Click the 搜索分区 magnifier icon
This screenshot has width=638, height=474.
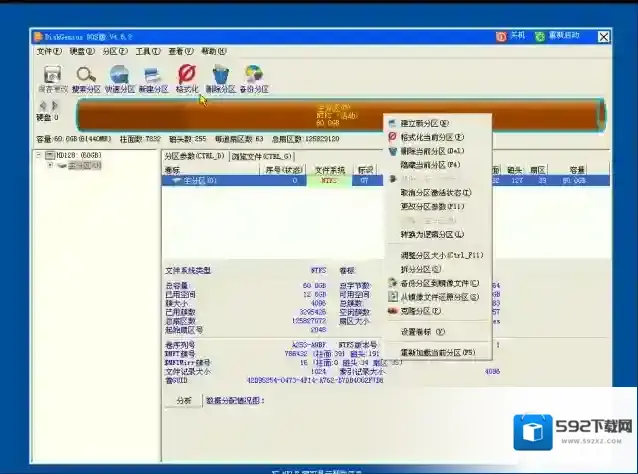point(86,75)
